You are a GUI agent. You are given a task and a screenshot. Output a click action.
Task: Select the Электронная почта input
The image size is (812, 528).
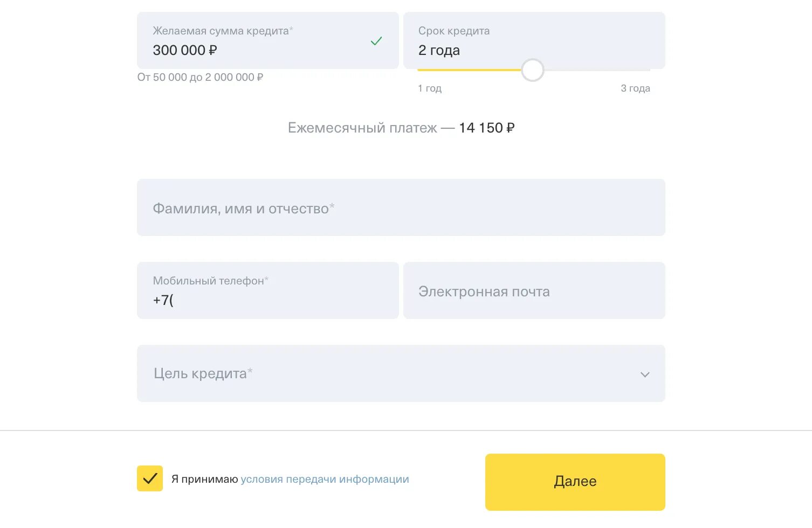pos(534,291)
